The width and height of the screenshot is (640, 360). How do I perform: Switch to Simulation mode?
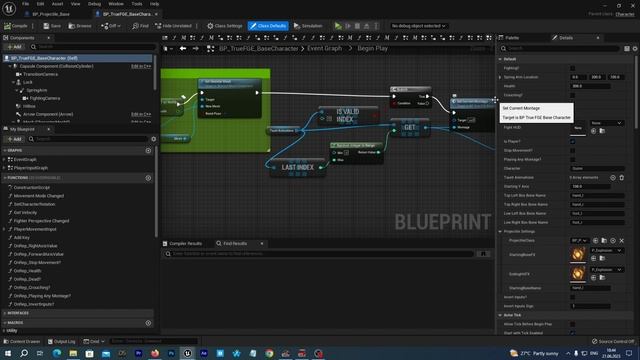[x=308, y=26]
